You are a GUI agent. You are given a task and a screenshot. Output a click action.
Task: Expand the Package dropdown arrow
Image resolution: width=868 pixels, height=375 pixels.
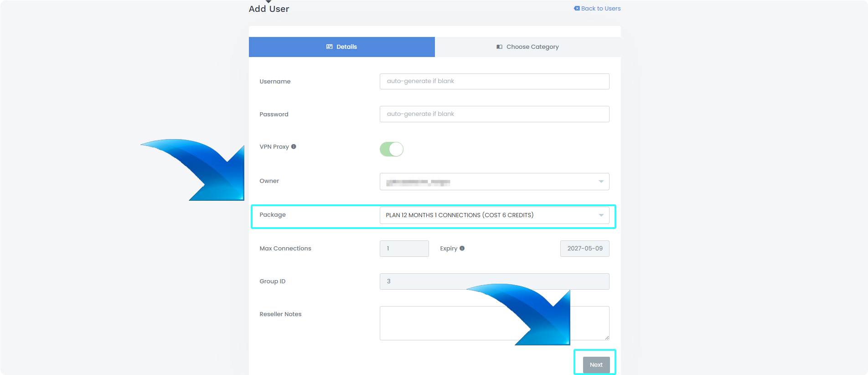601,215
